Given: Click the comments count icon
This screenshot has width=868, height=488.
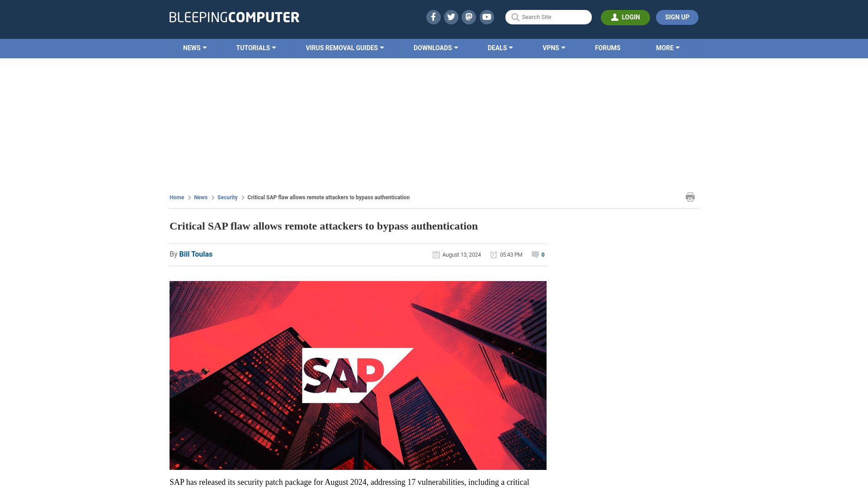Looking at the screenshot, I should pyautogui.click(x=535, y=254).
